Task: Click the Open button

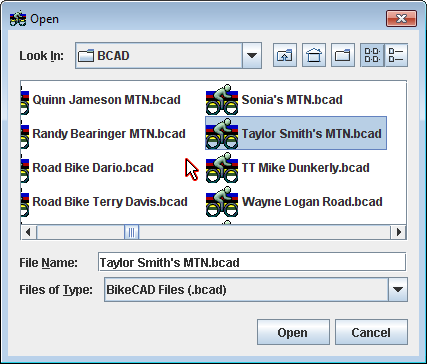Action: (x=293, y=332)
